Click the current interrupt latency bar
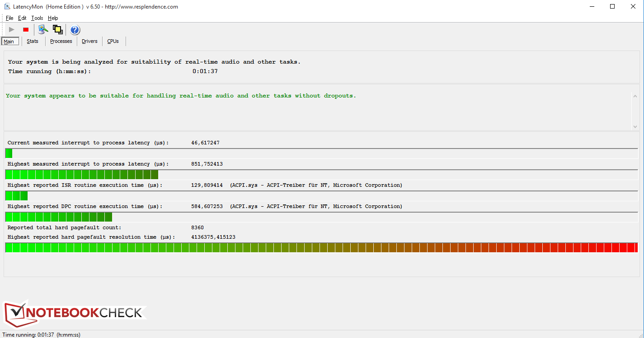The image size is (644, 338). [x=321, y=153]
